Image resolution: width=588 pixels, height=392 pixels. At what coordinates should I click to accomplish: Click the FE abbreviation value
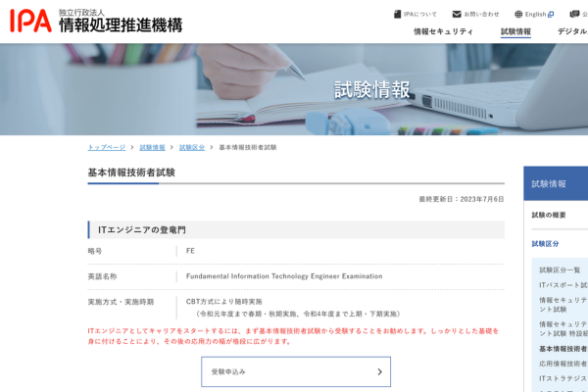pos(190,251)
